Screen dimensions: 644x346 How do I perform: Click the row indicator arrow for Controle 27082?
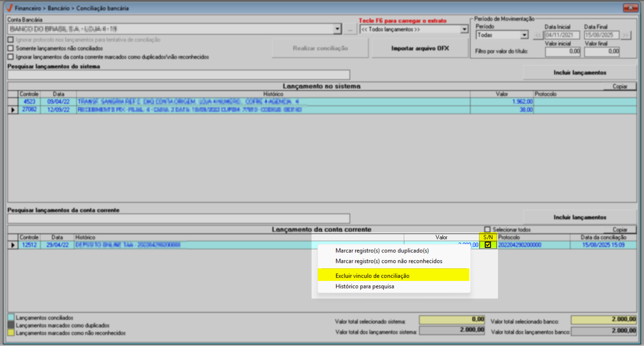(13, 110)
